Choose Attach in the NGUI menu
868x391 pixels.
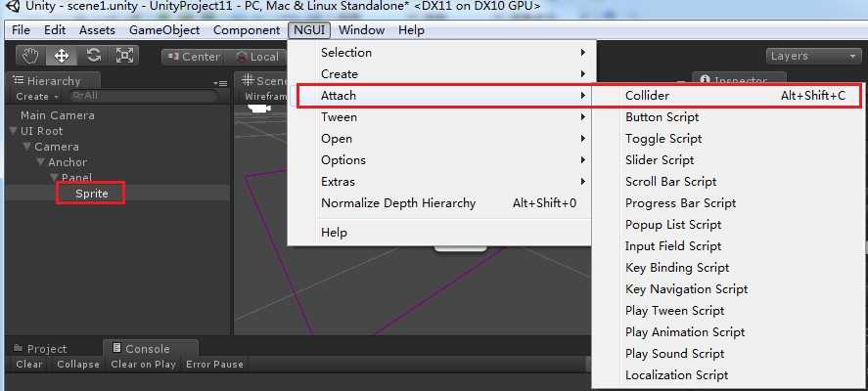[x=441, y=96]
